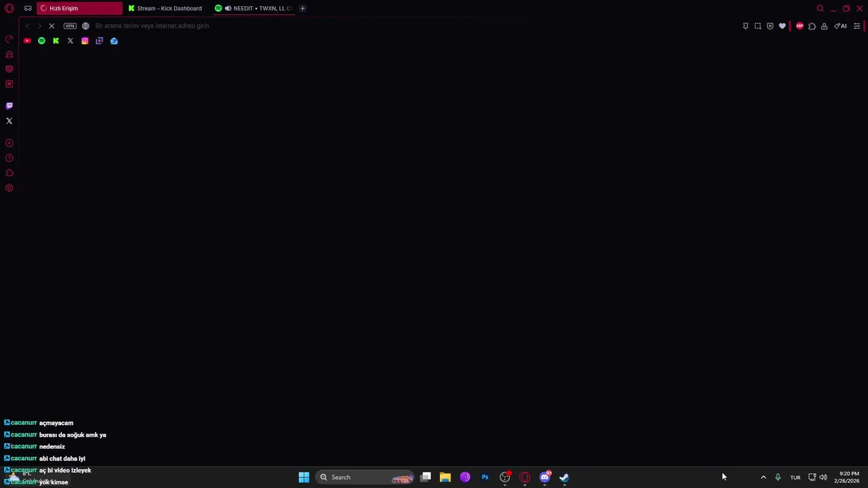Open the Kick bookmark
Image resolution: width=868 pixels, height=488 pixels.
(x=56, y=41)
